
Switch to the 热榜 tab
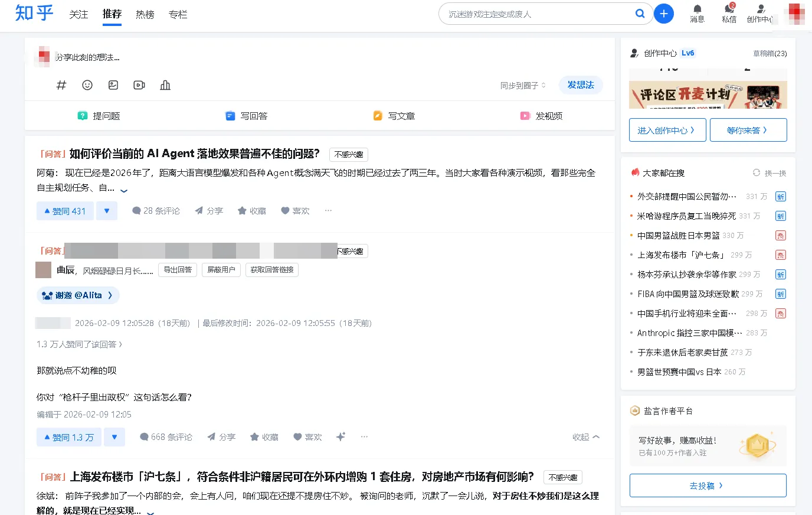click(144, 15)
